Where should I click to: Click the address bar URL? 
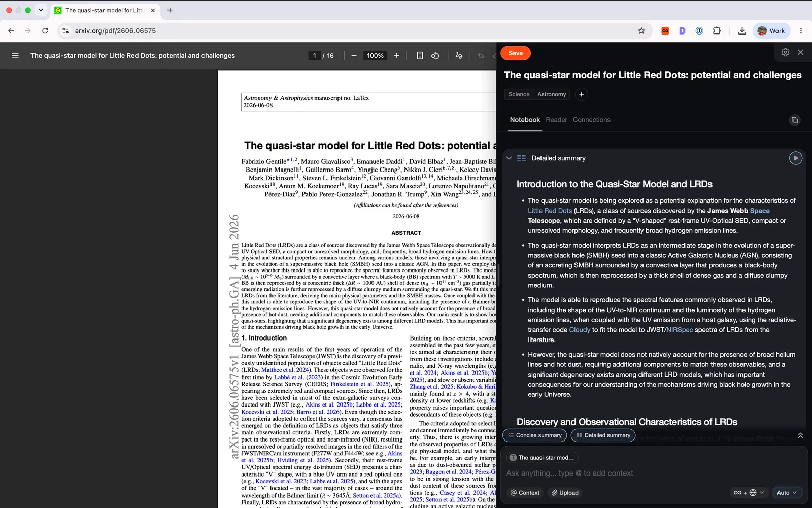(115, 31)
